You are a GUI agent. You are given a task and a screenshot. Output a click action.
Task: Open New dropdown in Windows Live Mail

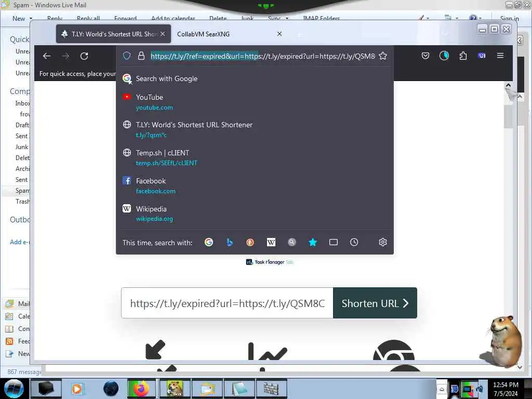coord(22,18)
